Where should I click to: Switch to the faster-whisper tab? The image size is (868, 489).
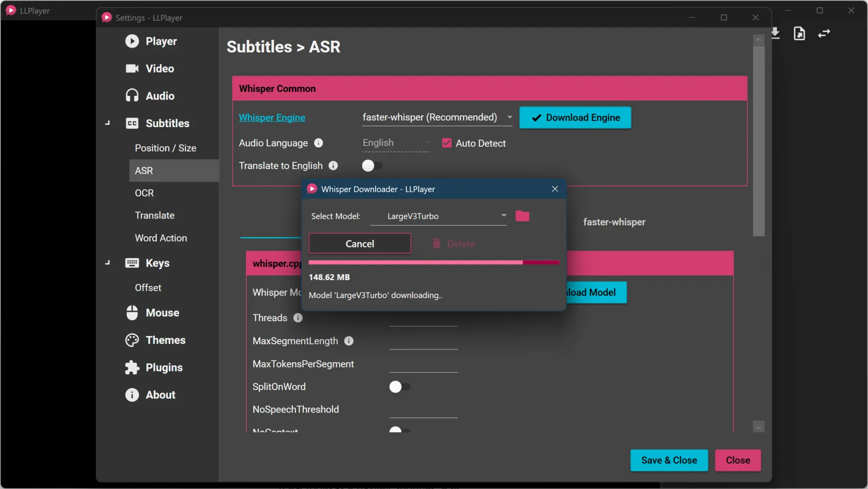[x=614, y=222]
